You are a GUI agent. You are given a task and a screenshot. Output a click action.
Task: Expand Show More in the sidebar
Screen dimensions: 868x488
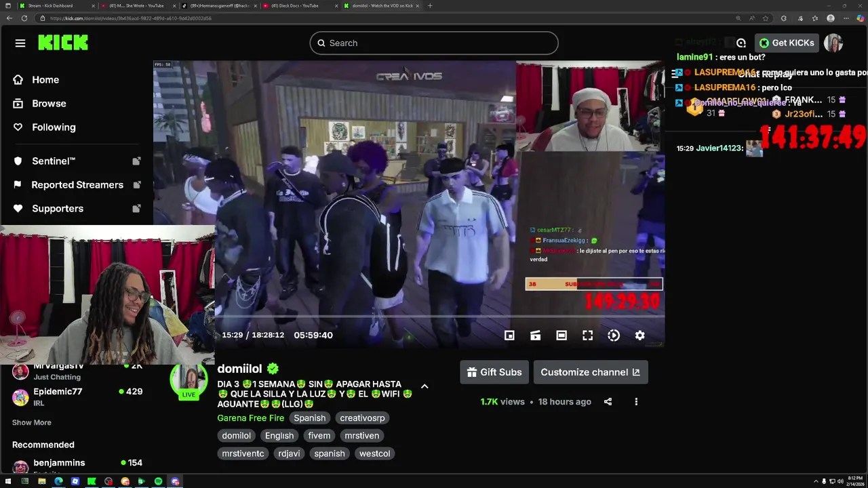point(32,422)
